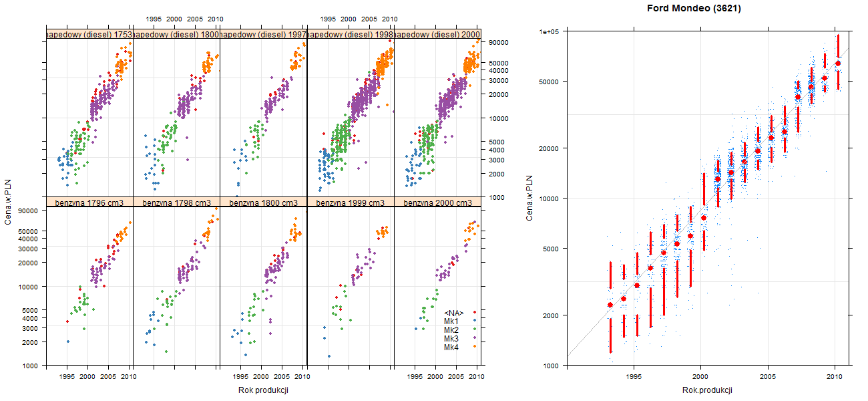The height and width of the screenshot is (401, 868).
Task: Click the 'Ford Mondeo (3621)' chart title
Action: (x=694, y=9)
